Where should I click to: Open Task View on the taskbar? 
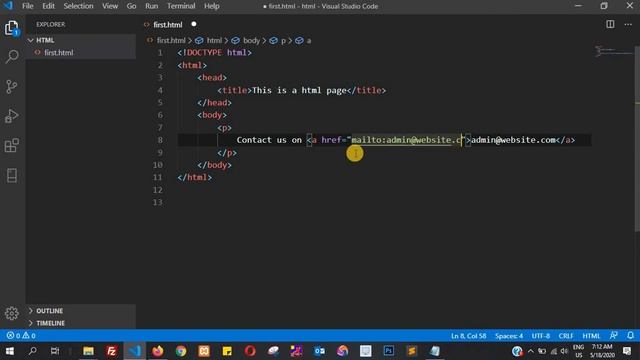[x=55, y=351]
